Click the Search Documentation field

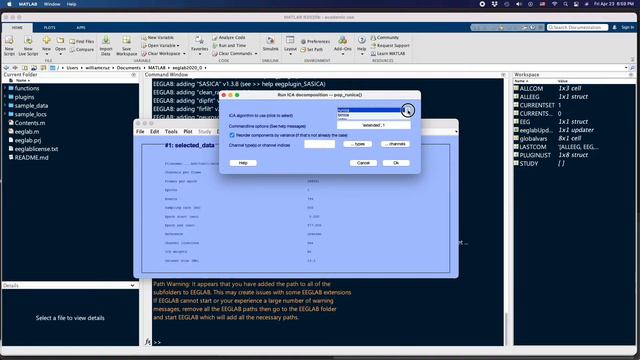(x=577, y=27)
